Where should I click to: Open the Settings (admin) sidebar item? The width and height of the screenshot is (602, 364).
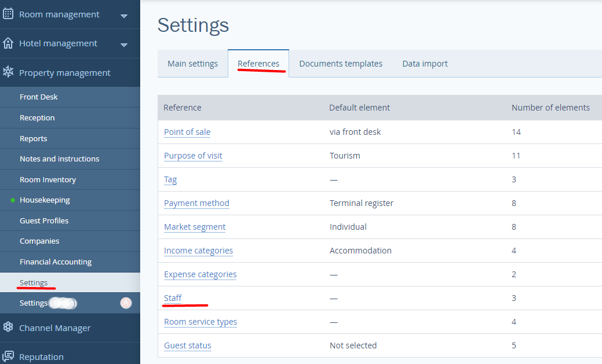pyautogui.click(x=70, y=303)
